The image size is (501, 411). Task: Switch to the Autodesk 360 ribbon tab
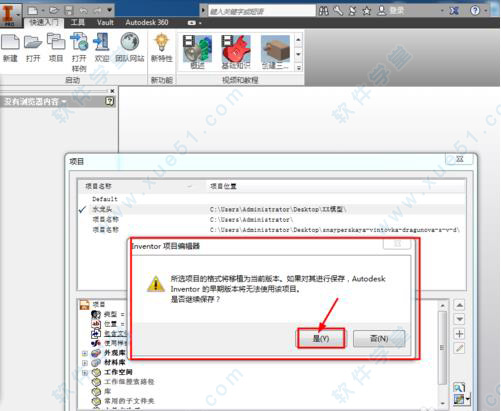point(147,23)
